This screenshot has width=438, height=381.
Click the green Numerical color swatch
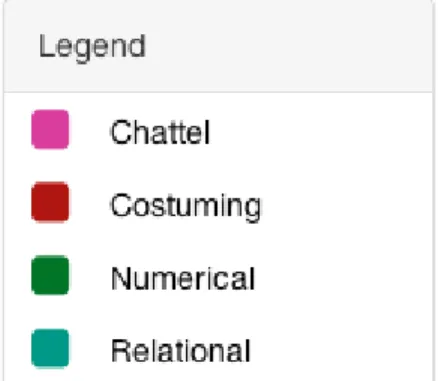[x=50, y=275]
